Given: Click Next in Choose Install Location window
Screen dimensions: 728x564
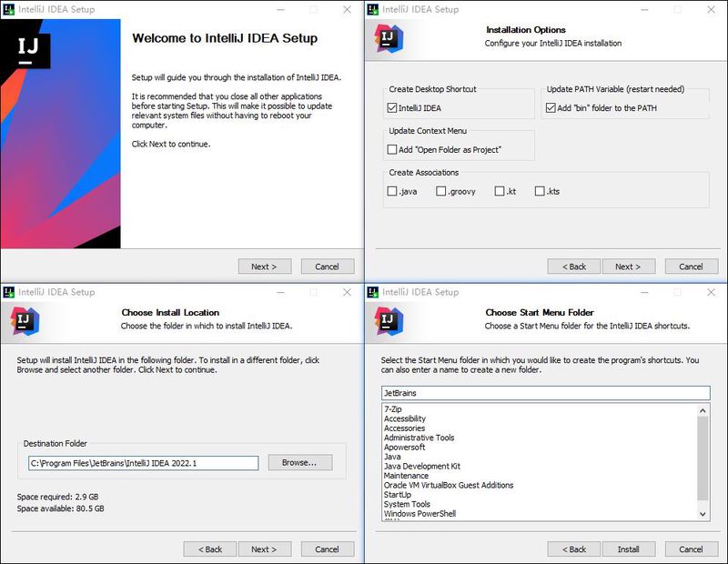Looking at the screenshot, I should pos(265,549).
